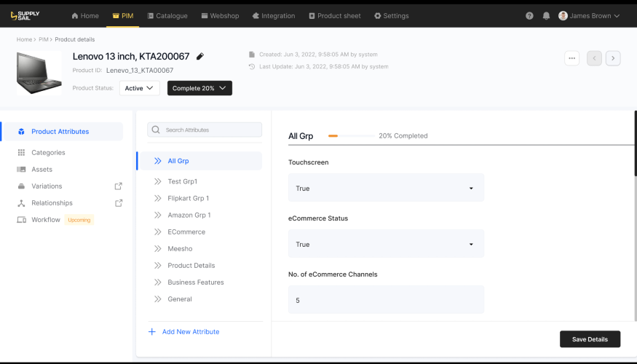Open Relationships external link icon
Screen dimensions: 637x364
(118, 203)
